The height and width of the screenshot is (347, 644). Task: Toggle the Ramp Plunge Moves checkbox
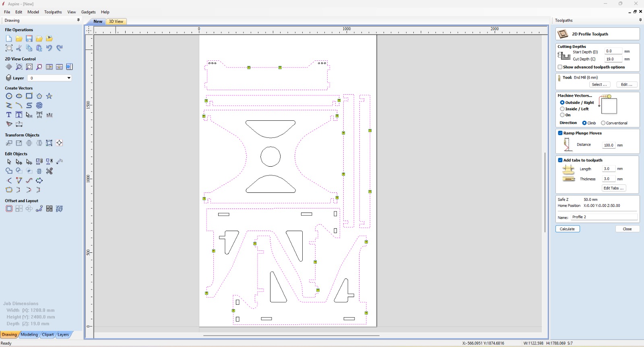[560, 133]
